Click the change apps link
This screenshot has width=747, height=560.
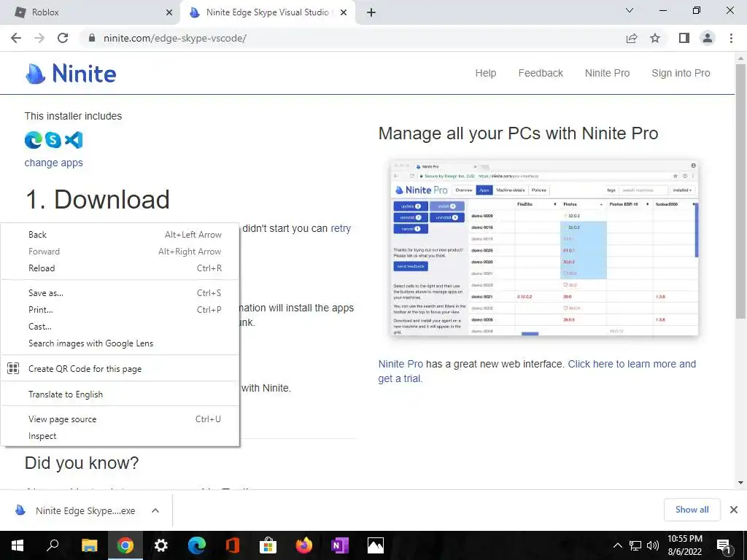(x=53, y=163)
